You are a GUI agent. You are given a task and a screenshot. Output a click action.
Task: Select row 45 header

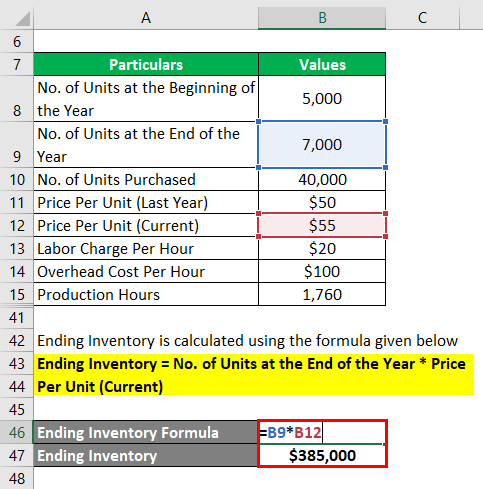[17, 410]
